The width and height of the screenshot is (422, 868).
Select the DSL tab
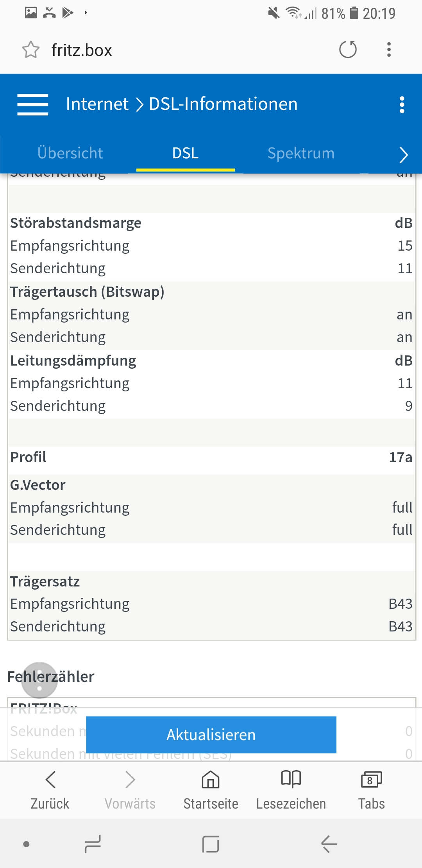pos(185,153)
